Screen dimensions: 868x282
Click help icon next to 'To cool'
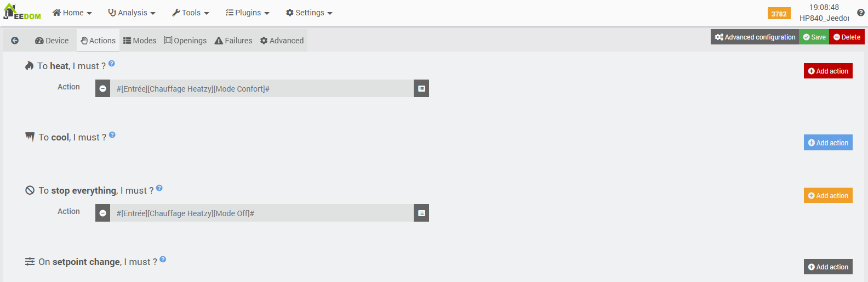pos(112,135)
